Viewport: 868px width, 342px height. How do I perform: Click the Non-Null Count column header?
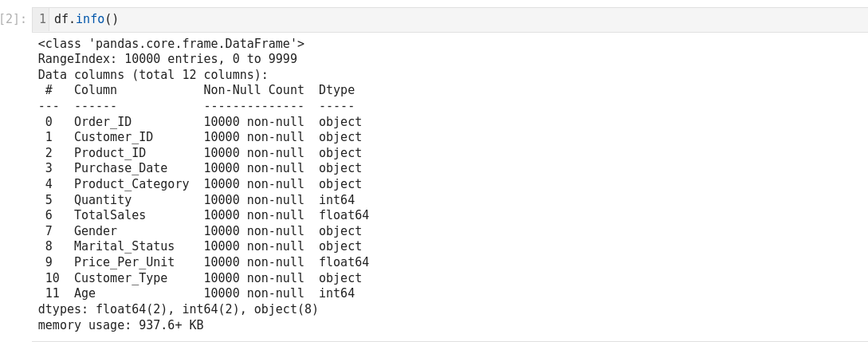[x=253, y=90]
